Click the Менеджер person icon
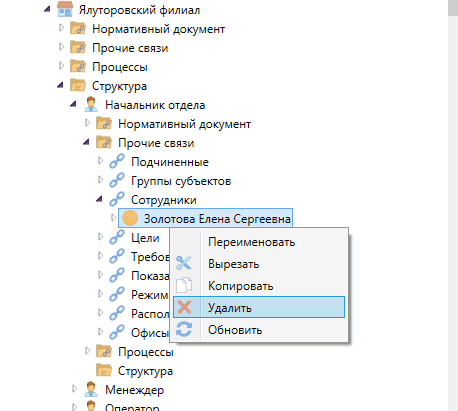The image size is (458, 411). [x=91, y=389]
